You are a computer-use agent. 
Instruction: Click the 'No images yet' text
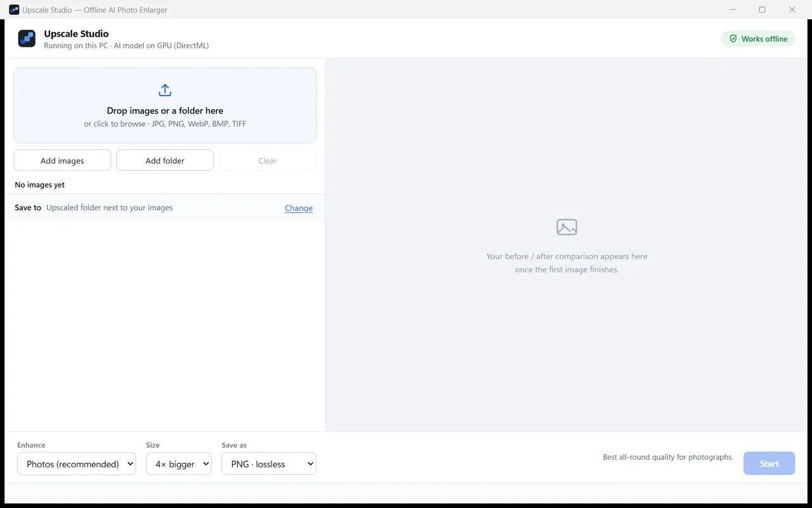point(40,185)
